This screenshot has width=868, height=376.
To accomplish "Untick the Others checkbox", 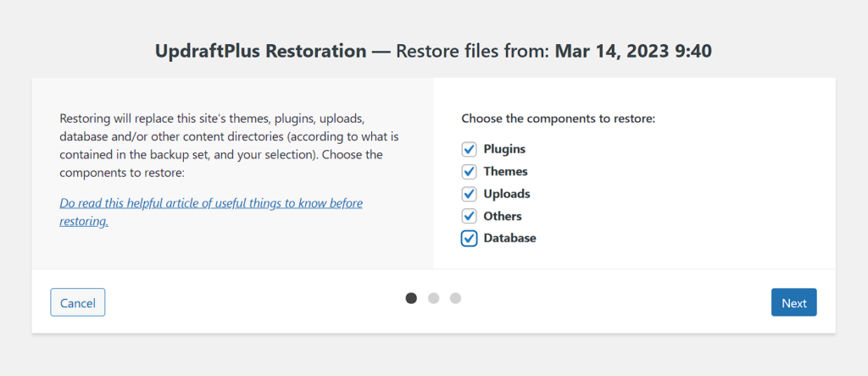I will coord(469,216).
